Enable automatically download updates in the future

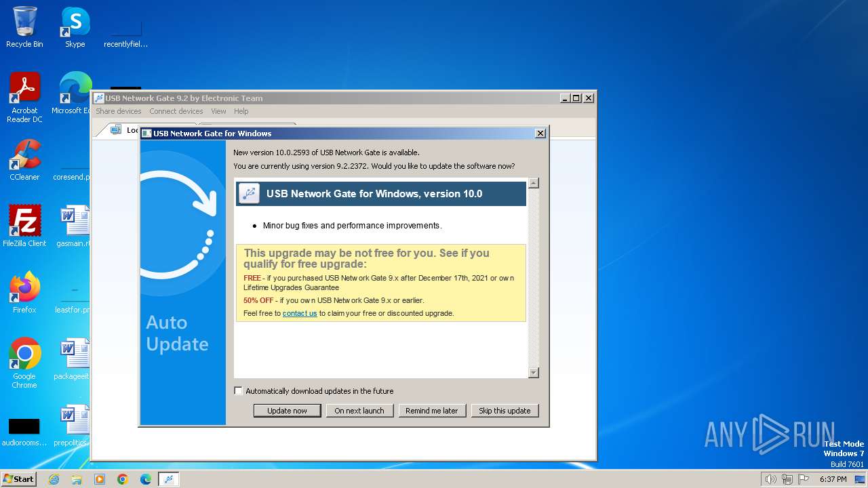click(x=238, y=391)
